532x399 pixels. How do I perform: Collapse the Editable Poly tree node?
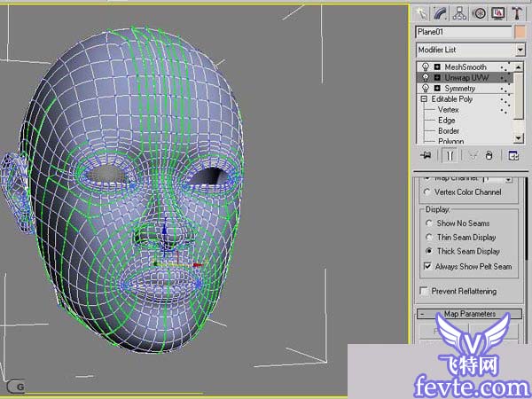(x=425, y=99)
